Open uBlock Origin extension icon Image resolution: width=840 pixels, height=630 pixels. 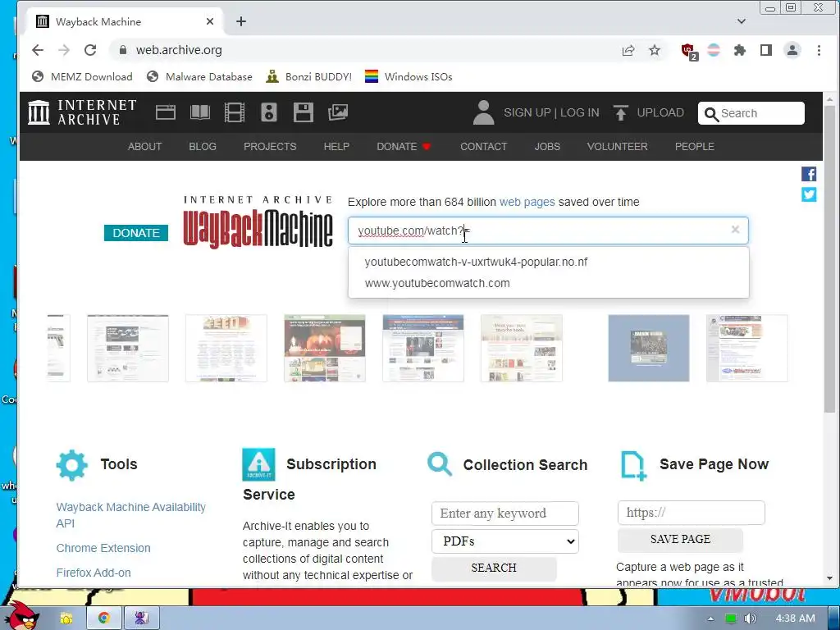tap(688, 52)
